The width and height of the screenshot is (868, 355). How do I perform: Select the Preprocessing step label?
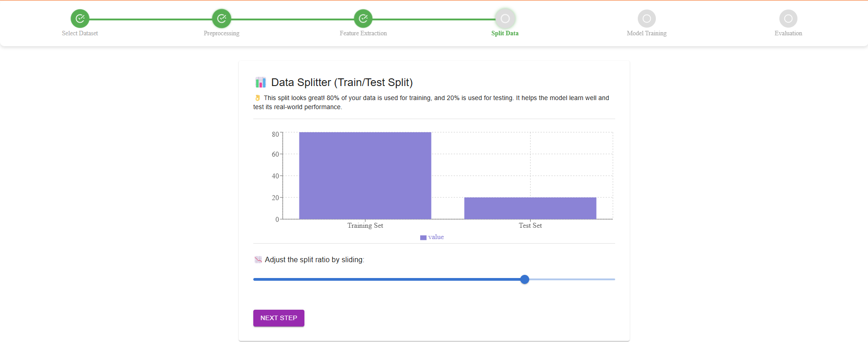click(222, 34)
